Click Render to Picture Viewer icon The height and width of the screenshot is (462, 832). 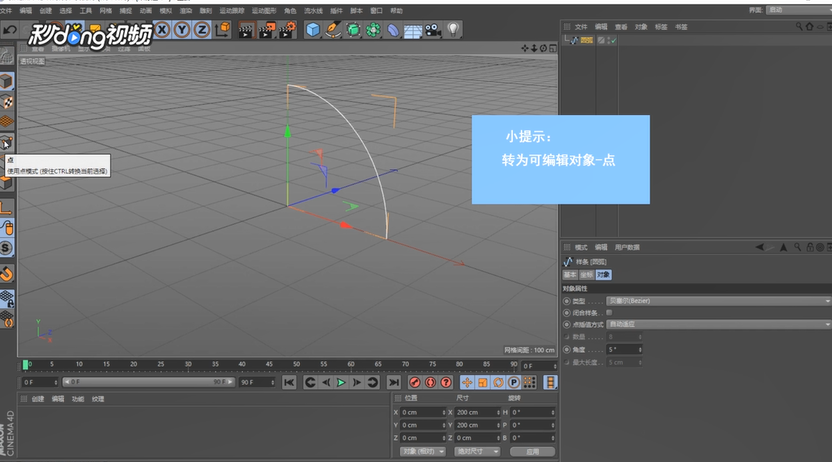click(x=266, y=30)
